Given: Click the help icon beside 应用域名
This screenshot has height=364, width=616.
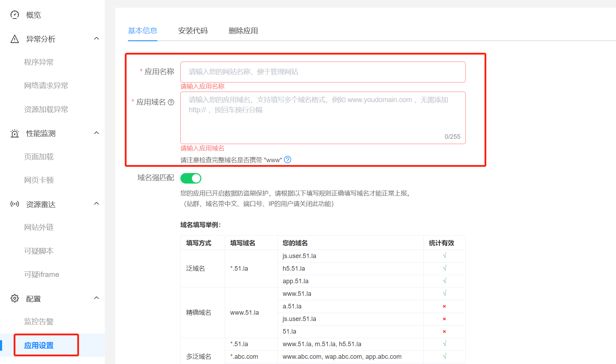Looking at the screenshot, I should pyautogui.click(x=171, y=102).
